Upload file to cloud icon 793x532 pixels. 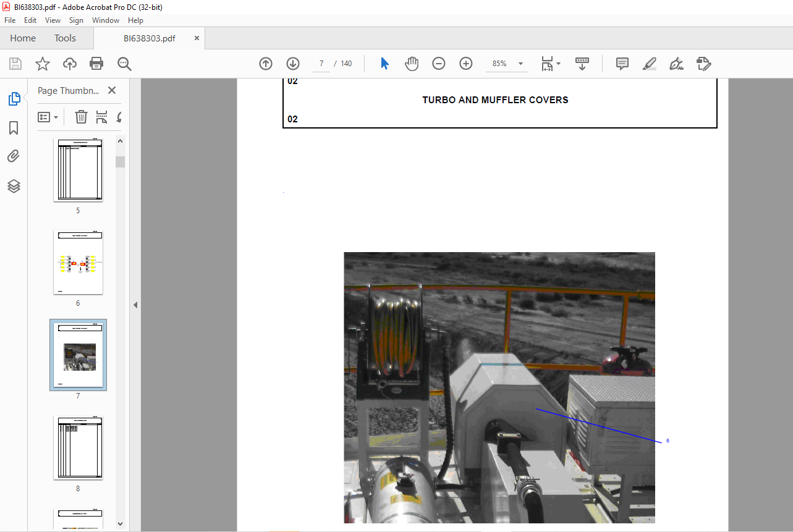[x=70, y=64]
